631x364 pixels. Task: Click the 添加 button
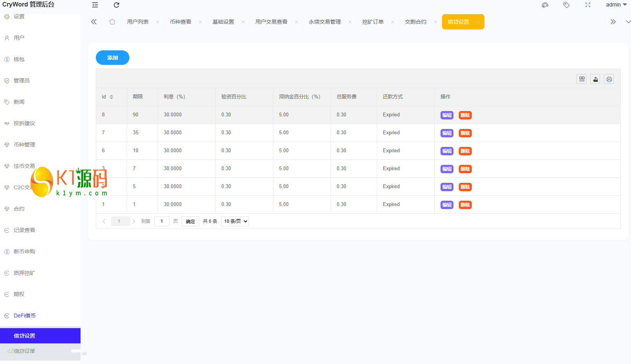[x=113, y=58]
